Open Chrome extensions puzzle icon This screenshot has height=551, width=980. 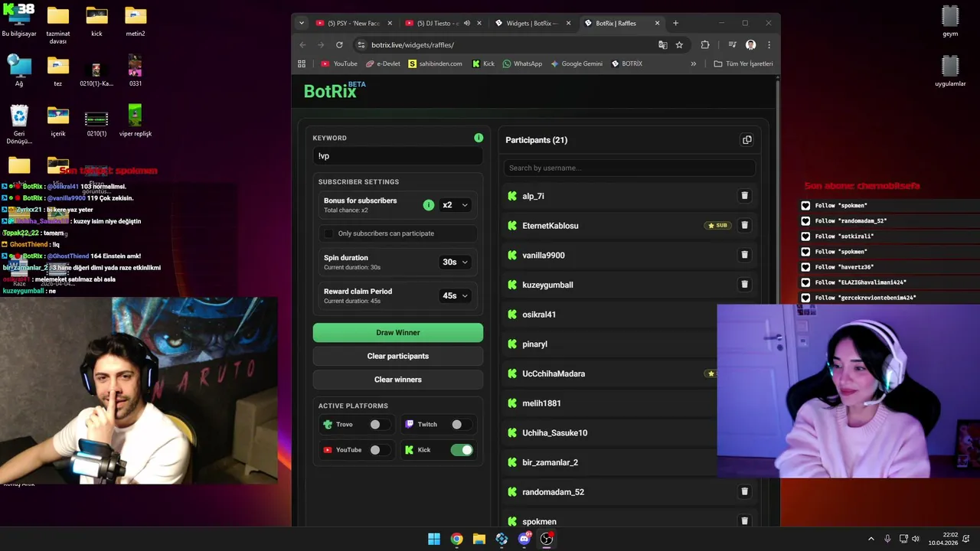(x=705, y=44)
